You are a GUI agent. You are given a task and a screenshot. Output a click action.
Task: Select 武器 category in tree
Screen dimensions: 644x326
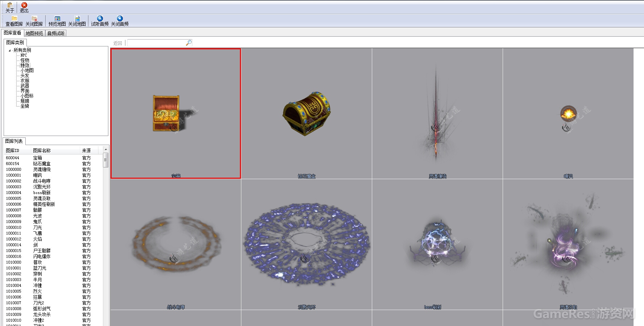pyautogui.click(x=25, y=86)
